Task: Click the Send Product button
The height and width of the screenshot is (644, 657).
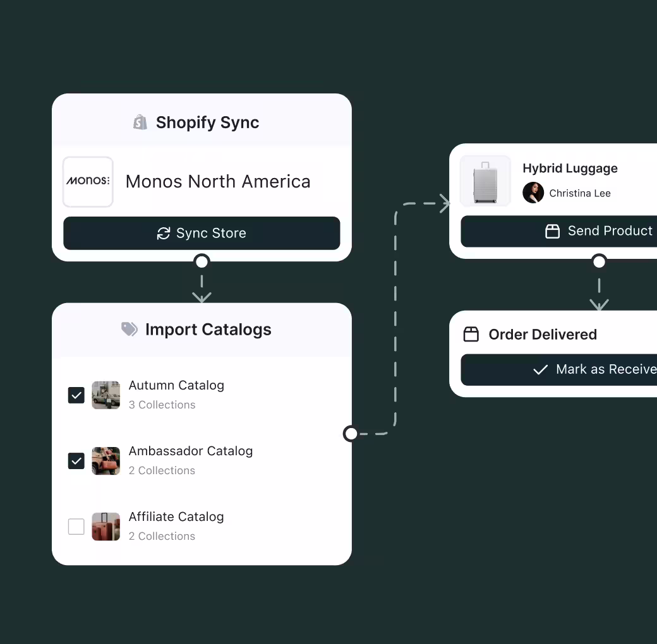Action: coord(559,231)
